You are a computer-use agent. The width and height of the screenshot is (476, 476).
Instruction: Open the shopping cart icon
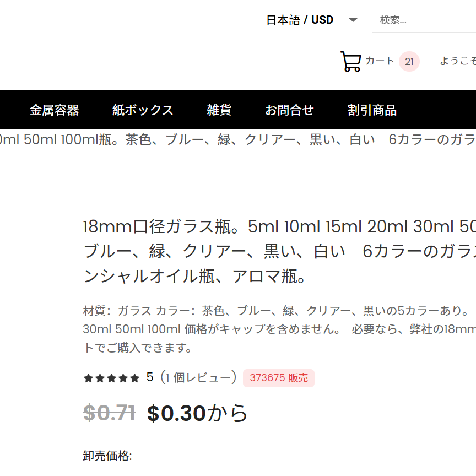tap(350, 61)
